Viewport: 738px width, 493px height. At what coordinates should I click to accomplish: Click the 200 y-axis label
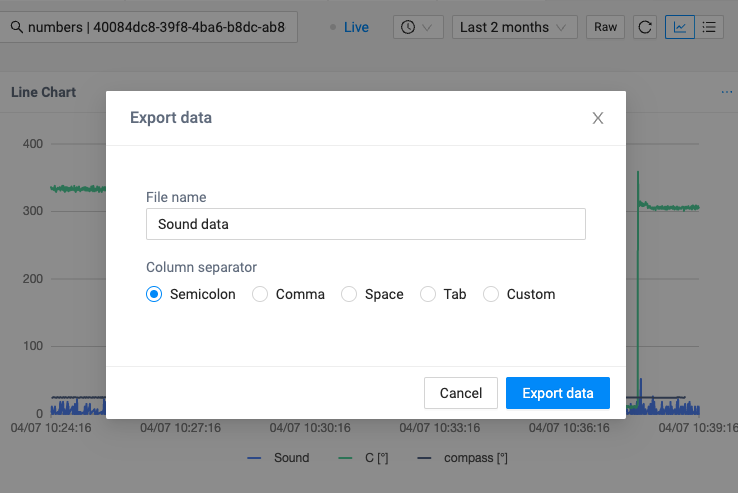click(x=32, y=278)
